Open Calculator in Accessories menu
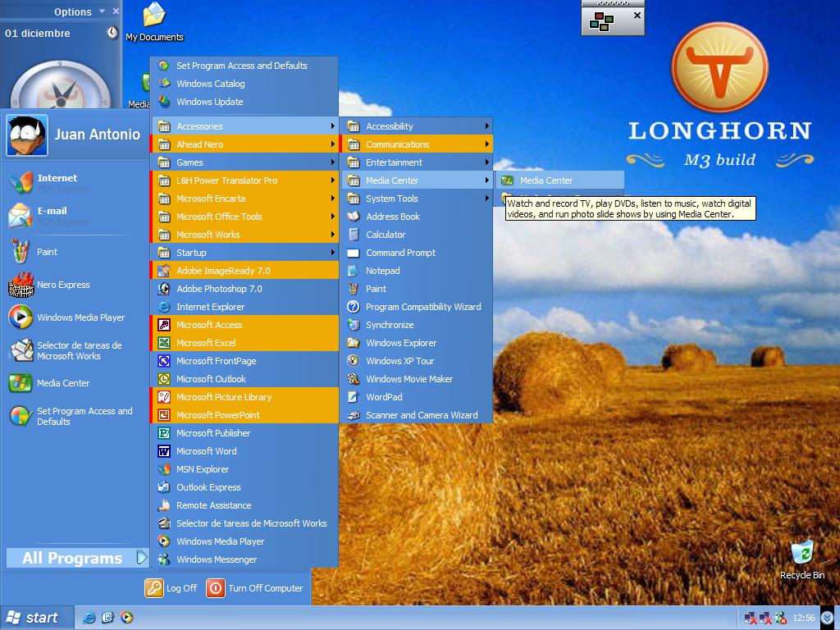The width and height of the screenshot is (840, 630). point(417,235)
